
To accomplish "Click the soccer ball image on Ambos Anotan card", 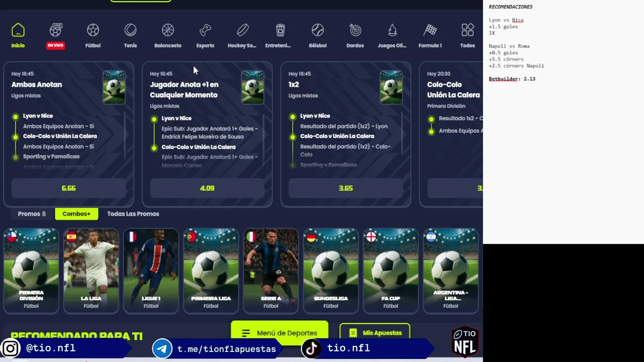I will tap(114, 87).
